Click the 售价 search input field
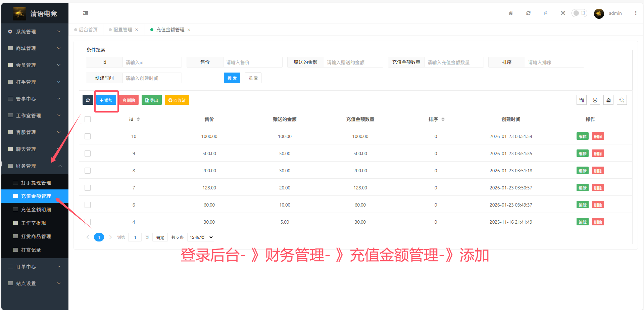This screenshot has width=644, height=310. coord(252,62)
